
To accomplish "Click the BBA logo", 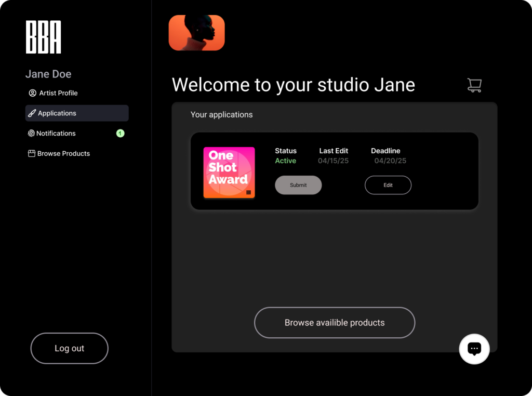I will [x=44, y=37].
